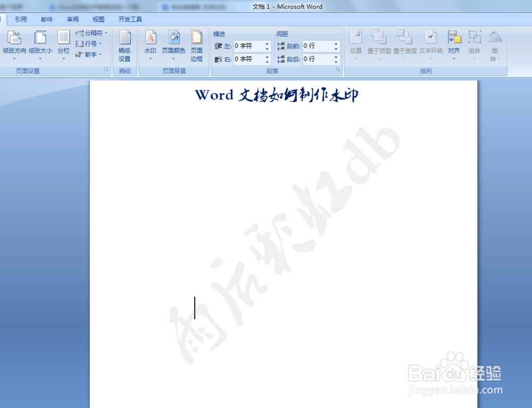Open the 页面设置 dialog launcher
Viewport: 532px width, 408px height.
(106, 70)
